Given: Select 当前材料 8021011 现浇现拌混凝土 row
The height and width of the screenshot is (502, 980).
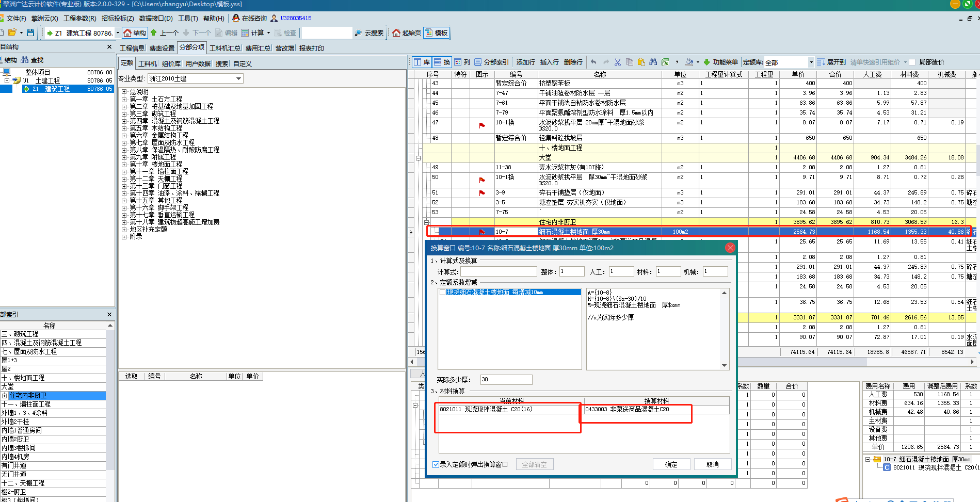Looking at the screenshot, I should (x=511, y=409).
